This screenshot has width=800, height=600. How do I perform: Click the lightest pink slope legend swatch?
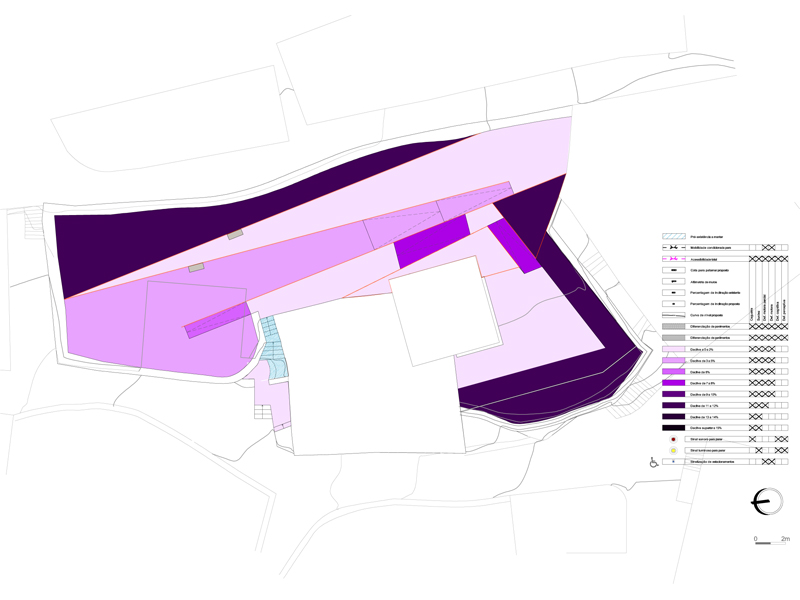(x=674, y=349)
